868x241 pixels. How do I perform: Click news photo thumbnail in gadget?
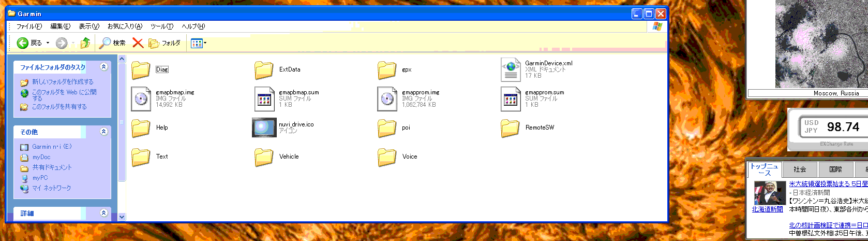pyautogui.click(x=770, y=193)
